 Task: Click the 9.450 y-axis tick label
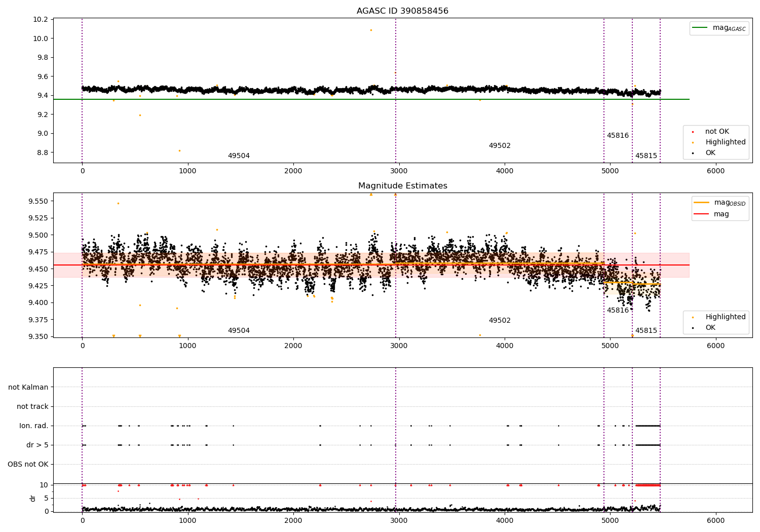[39, 269]
